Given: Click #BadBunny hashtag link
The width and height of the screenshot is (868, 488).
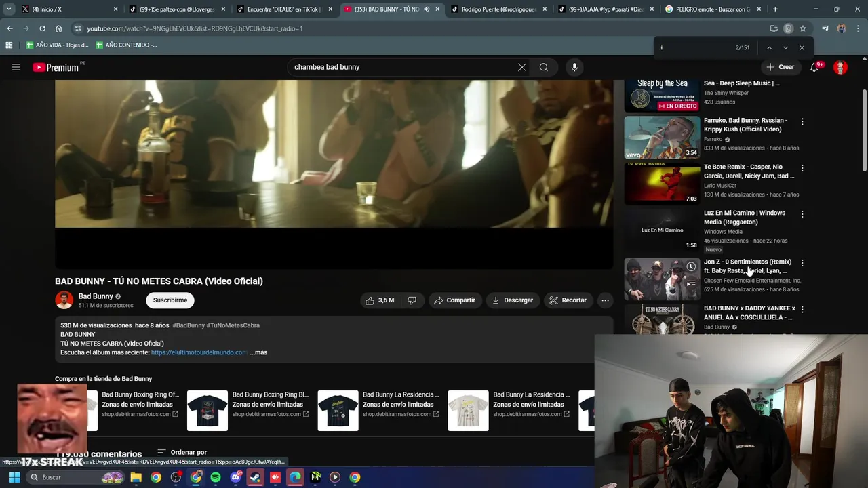Looking at the screenshot, I should click(x=189, y=325).
